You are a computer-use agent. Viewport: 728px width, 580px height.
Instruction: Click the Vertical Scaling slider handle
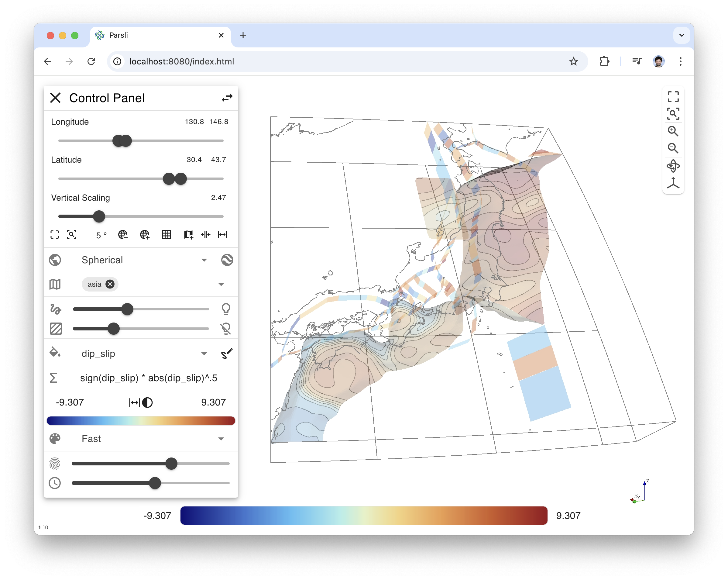click(x=99, y=216)
